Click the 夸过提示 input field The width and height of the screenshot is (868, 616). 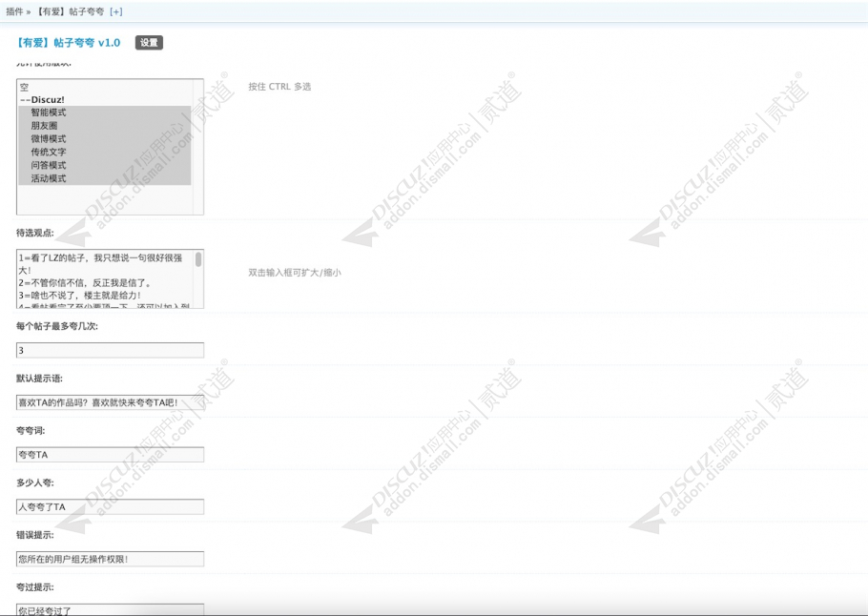click(110, 610)
